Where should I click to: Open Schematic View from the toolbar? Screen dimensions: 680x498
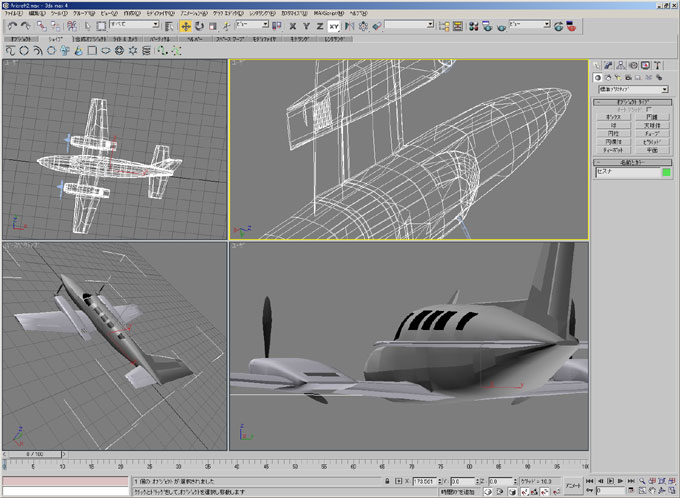pos(458,26)
